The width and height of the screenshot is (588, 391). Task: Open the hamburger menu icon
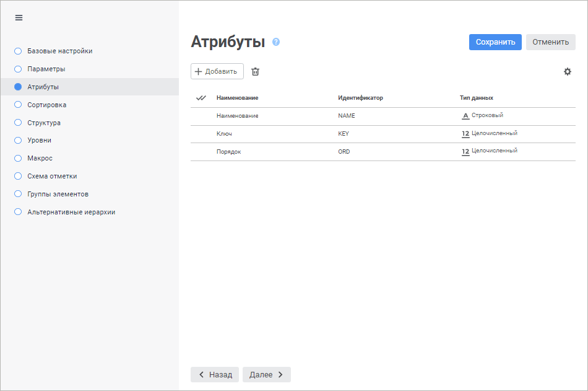19,17
